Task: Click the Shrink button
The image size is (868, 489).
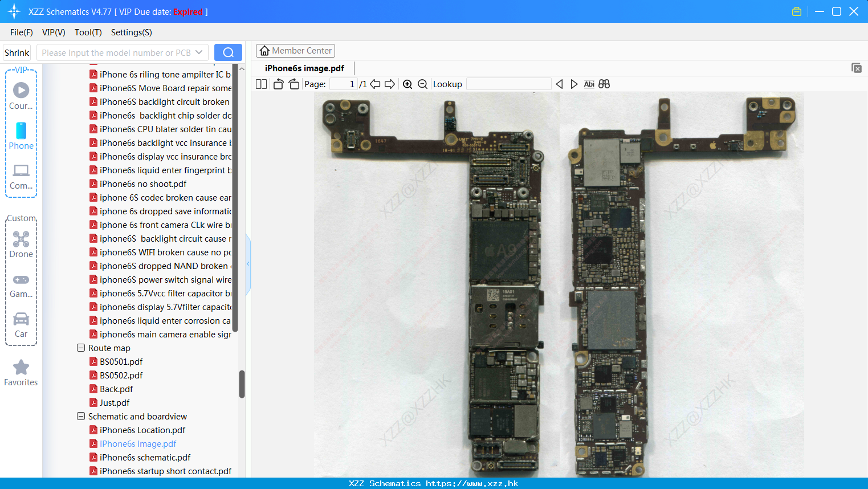Action: 17,52
